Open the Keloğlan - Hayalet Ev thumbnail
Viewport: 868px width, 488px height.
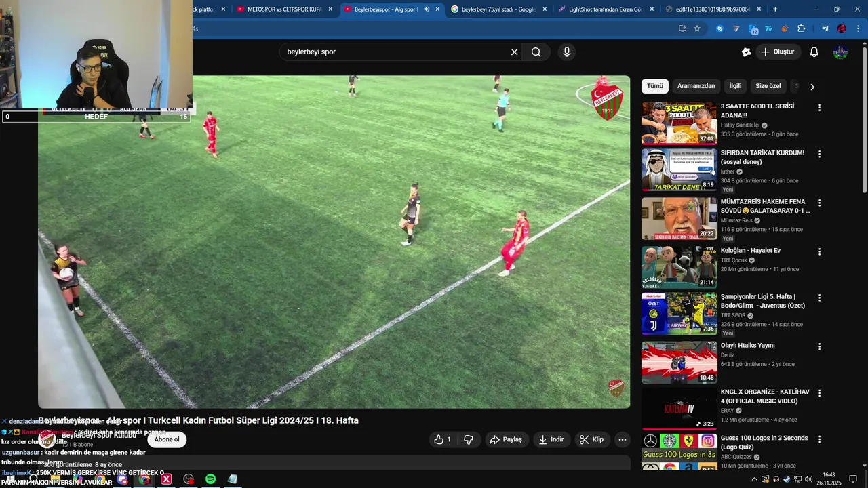point(679,267)
